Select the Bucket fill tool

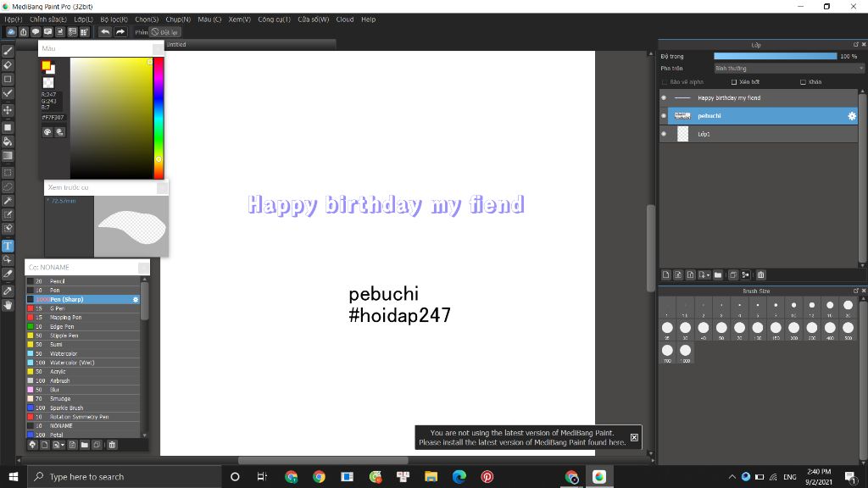click(x=8, y=141)
